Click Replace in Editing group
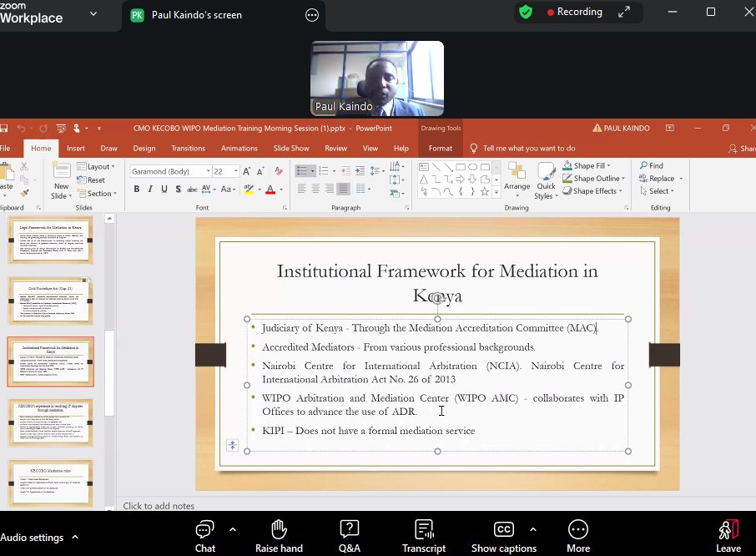The width and height of the screenshot is (756, 556). coord(656,179)
